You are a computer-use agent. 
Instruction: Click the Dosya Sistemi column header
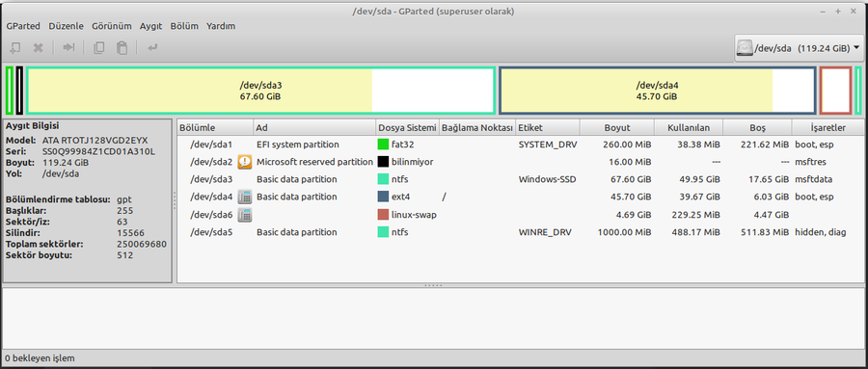pos(407,128)
